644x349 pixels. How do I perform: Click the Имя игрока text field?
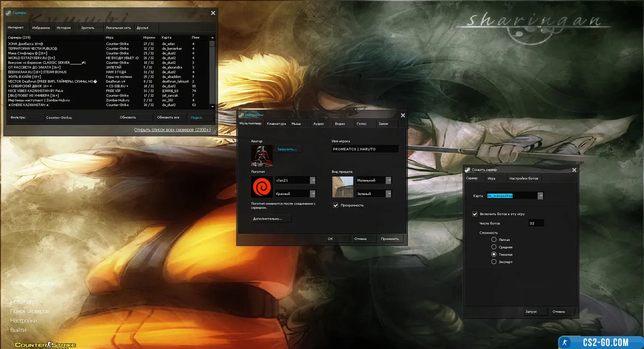click(365, 149)
